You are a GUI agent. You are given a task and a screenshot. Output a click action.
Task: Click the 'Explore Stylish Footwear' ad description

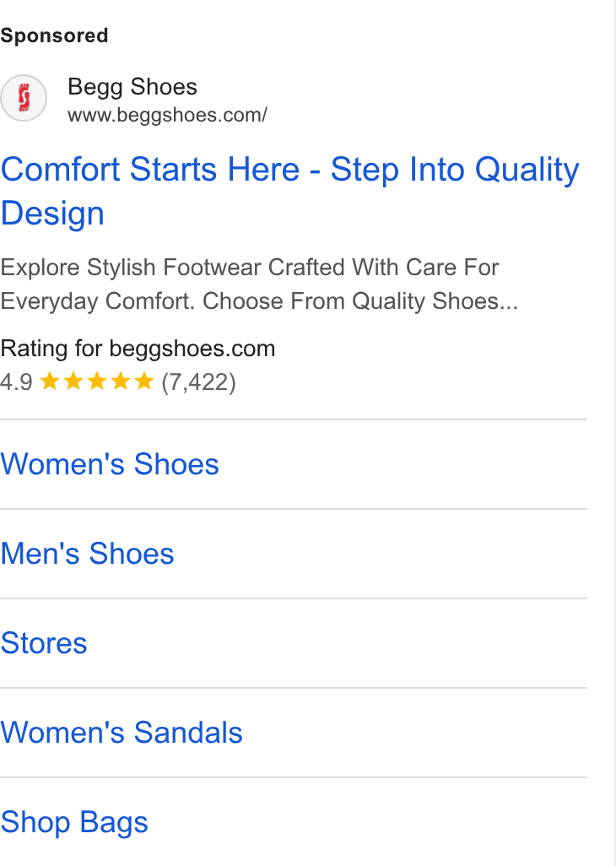point(259,284)
